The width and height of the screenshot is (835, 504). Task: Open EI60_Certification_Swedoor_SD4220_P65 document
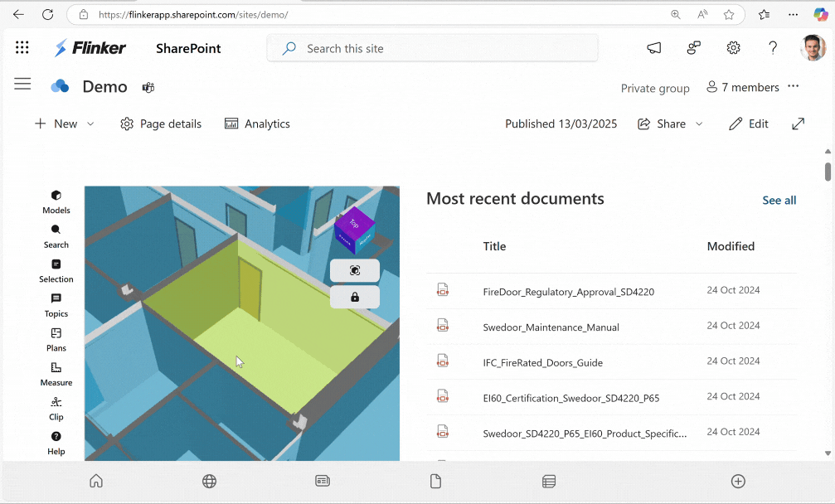point(570,398)
